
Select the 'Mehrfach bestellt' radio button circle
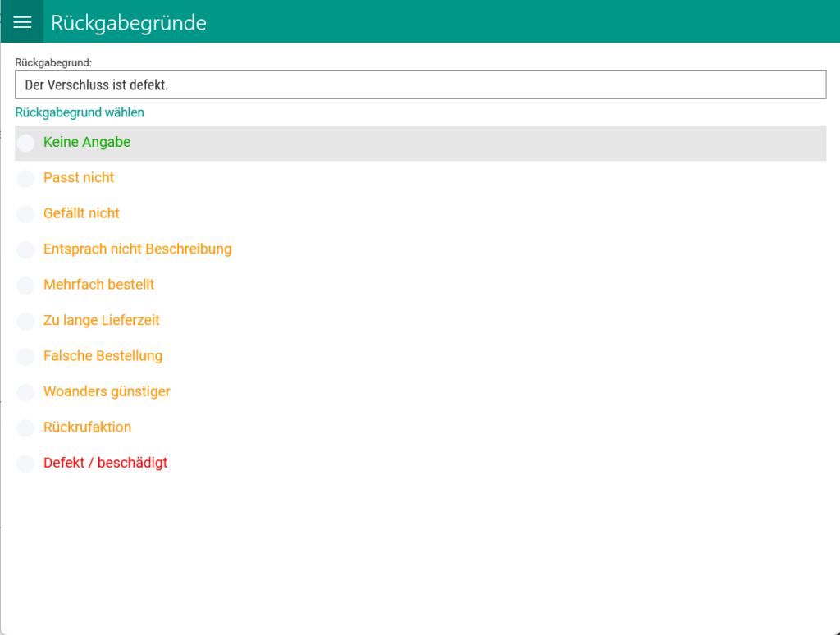pyautogui.click(x=26, y=286)
